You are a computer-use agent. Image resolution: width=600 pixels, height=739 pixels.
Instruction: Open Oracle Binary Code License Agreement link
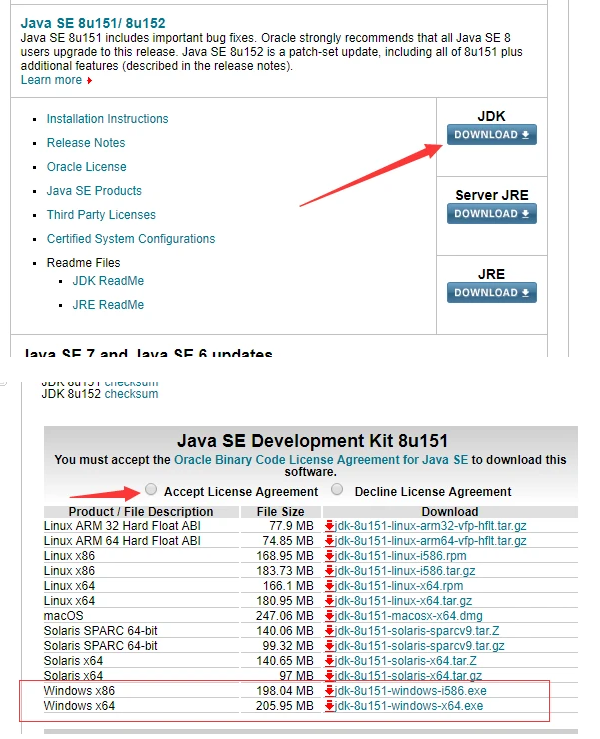coord(321,460)
